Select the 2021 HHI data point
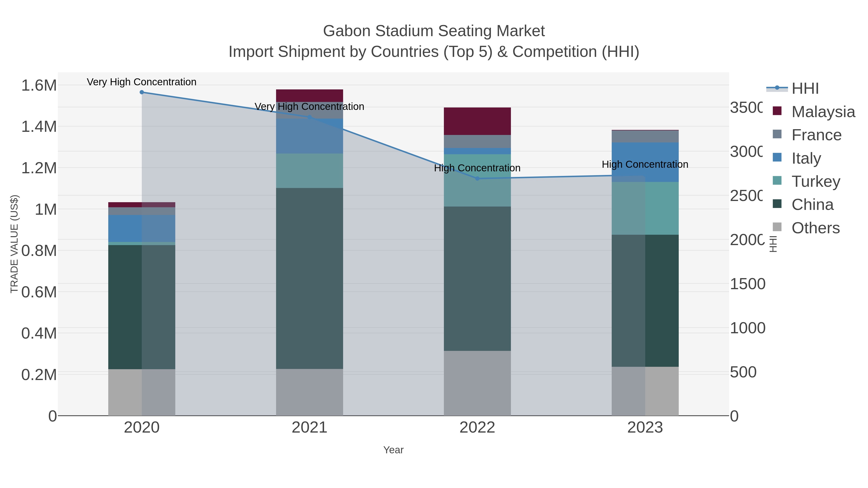The width and height of the screenshot is (868, 488). point(310,117)
